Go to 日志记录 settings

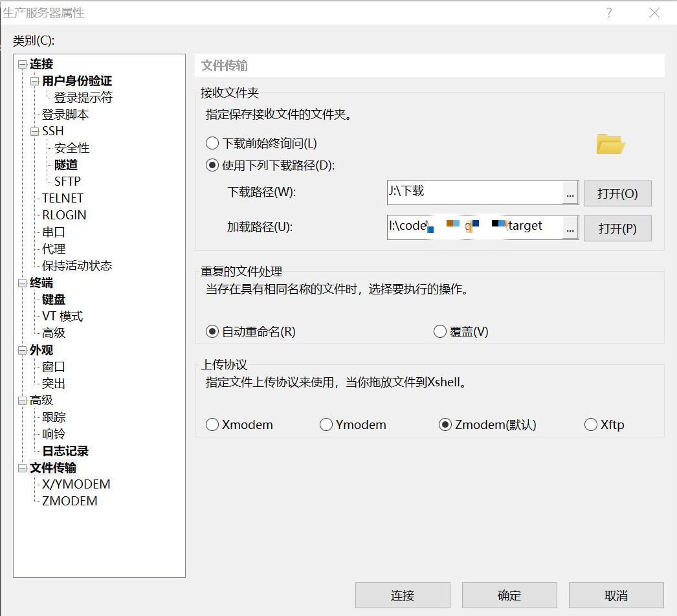(65, 451)
